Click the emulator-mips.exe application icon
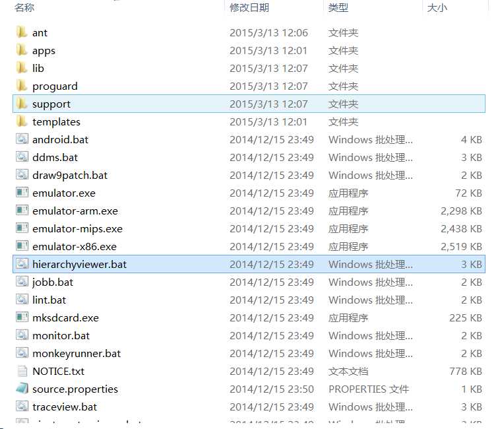The height and width of the screenshot is (429, 504). (x=22, y=228)
